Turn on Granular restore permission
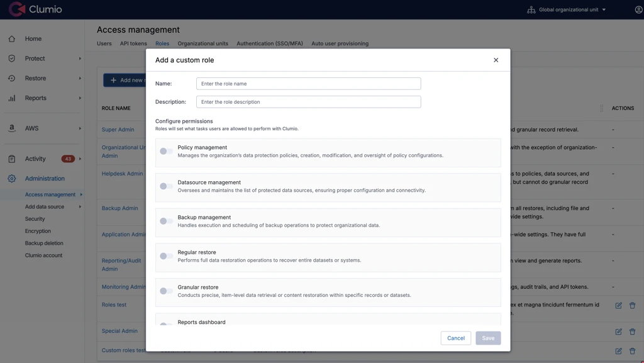The width and height of the screenshot is (644, 363). pyautogui.click(x=166, y=291)
